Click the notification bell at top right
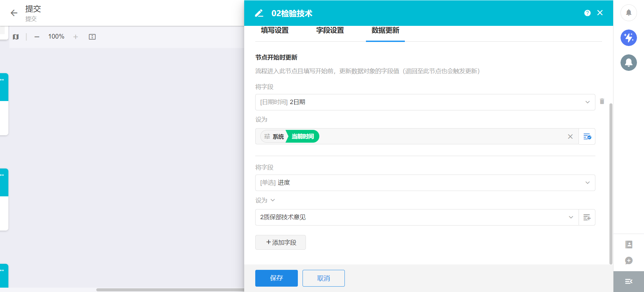Image resolution: width=644 pixels, height=292 pixels. click(629, 13)
